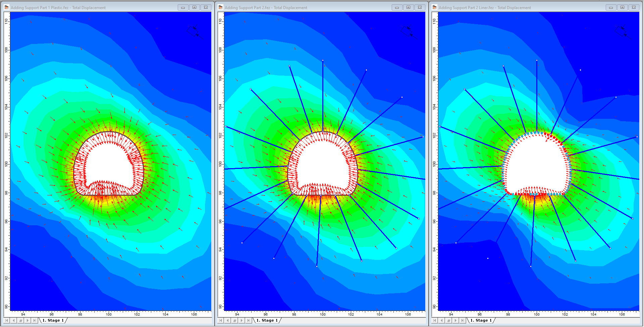This screenshot has height=327, width=644.
Task: Jump to first stage in Part 1 Plastic window
Action: (6, 321)
